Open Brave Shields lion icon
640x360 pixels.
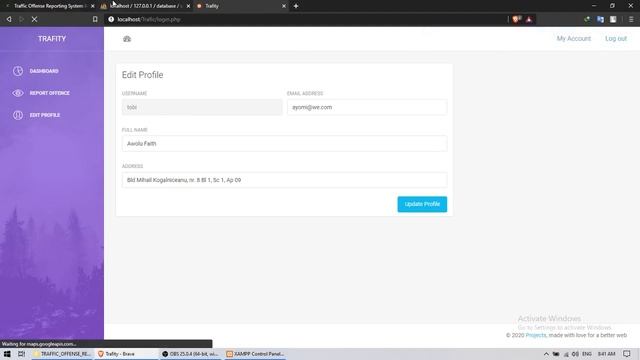coord(516,19)
